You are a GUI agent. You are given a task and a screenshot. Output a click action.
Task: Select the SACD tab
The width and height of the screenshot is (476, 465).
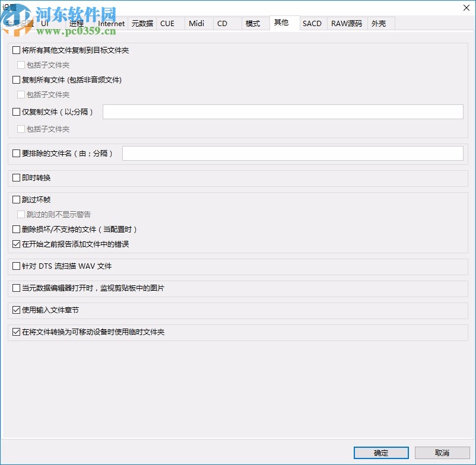click(x=312, y=24)
